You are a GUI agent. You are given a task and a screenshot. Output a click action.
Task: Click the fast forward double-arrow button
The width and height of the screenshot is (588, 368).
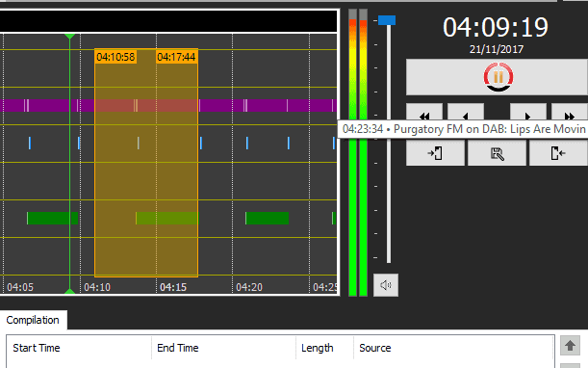coord(570,113)
